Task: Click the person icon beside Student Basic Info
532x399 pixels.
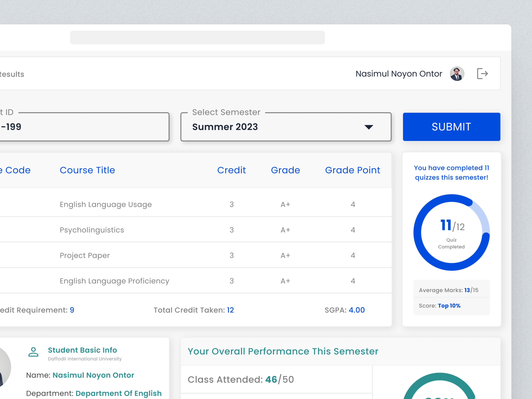Action: pos(34,352)
